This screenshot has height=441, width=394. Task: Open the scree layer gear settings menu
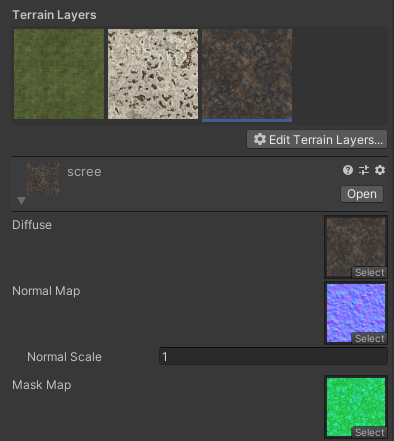[380, 170]
